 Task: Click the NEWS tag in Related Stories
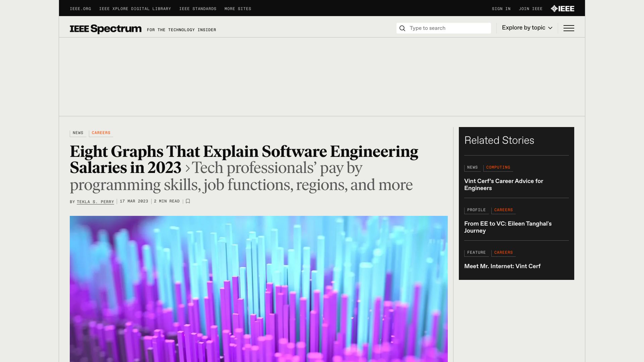coord(472,168)
